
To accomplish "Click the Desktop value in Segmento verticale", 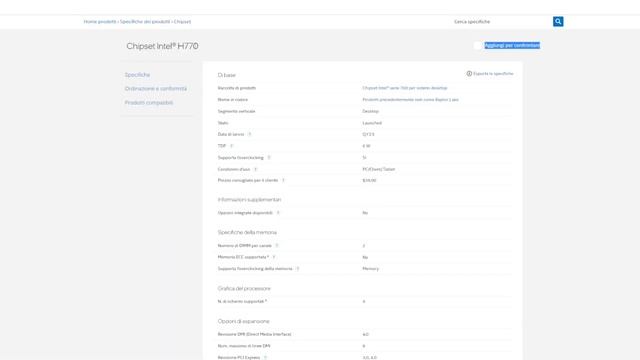I will pos(371,111).
